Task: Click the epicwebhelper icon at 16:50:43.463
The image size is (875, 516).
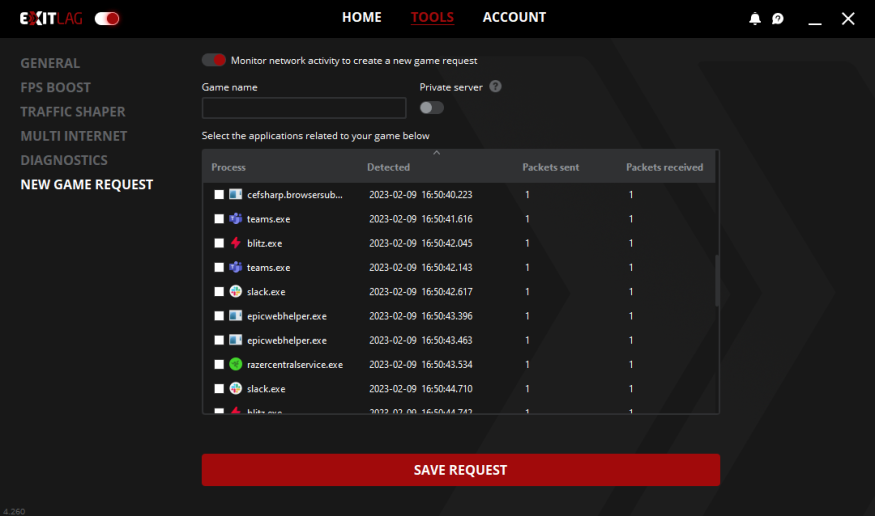Action: click(x=235, y=340)
